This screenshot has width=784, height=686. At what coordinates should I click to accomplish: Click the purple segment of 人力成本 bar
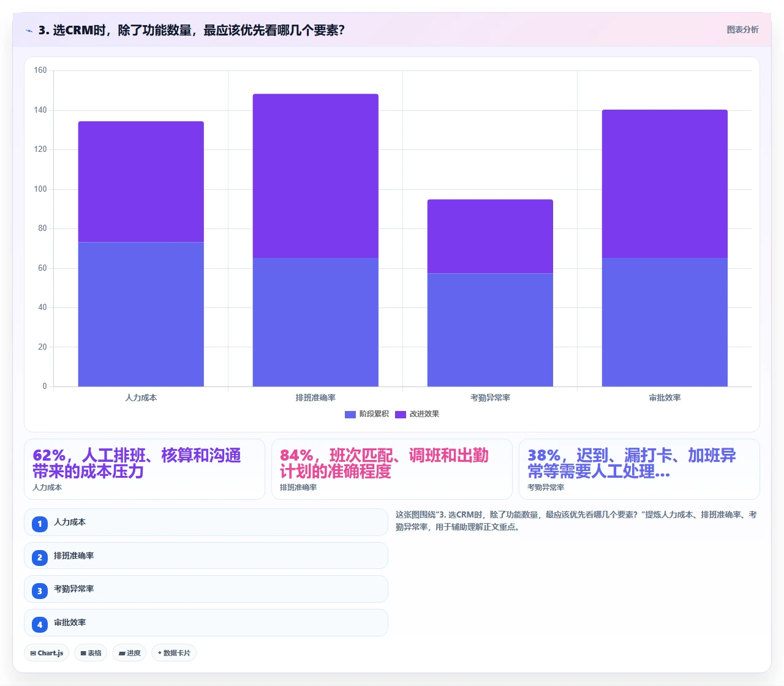(x=141, y=182)
